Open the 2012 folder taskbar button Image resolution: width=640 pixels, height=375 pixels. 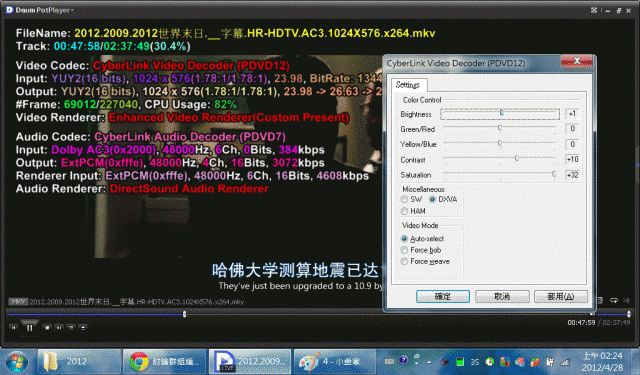pyautogui.click(x=79, y=361)
